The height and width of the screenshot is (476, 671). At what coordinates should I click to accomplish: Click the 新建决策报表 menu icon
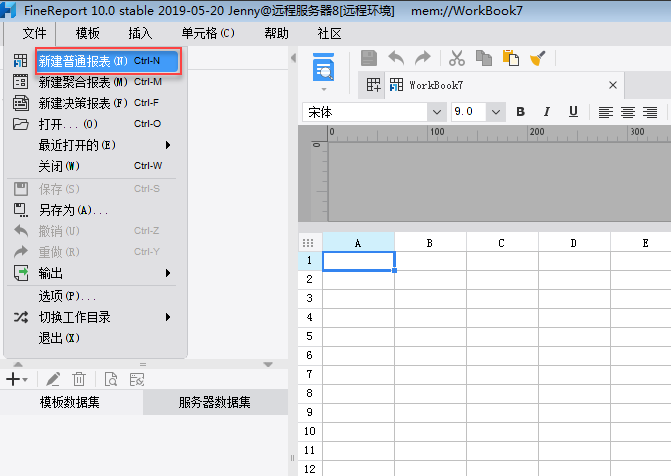click(x=21, y=103)
